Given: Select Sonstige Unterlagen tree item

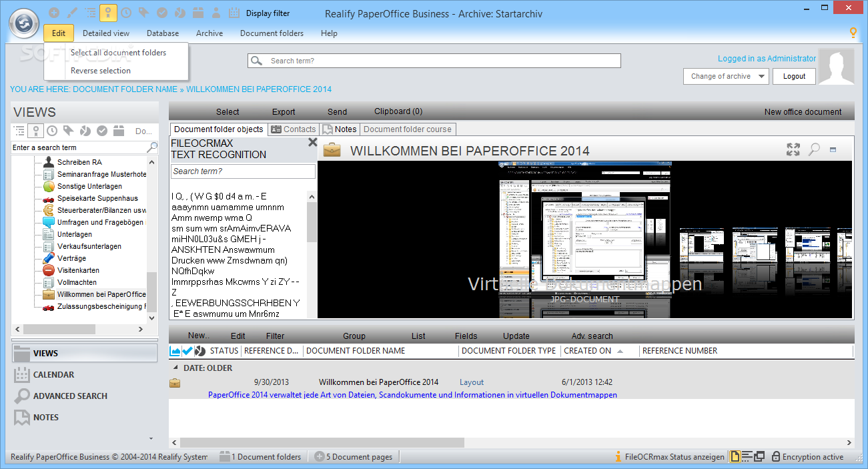Looking at the screenshot, I should point(89,186).
